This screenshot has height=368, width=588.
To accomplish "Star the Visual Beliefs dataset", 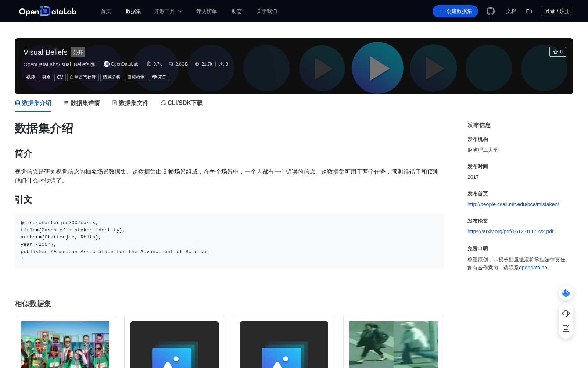I will [x=557, y=52].
